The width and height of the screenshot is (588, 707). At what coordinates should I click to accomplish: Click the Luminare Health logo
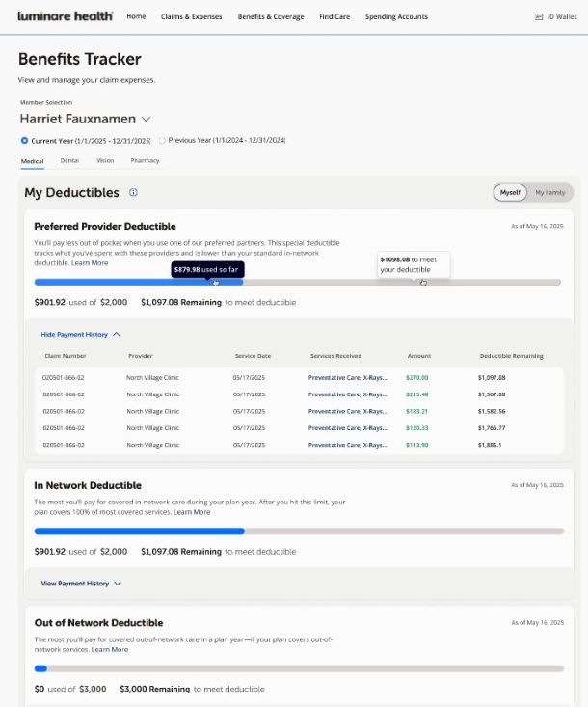coord(65,16)
